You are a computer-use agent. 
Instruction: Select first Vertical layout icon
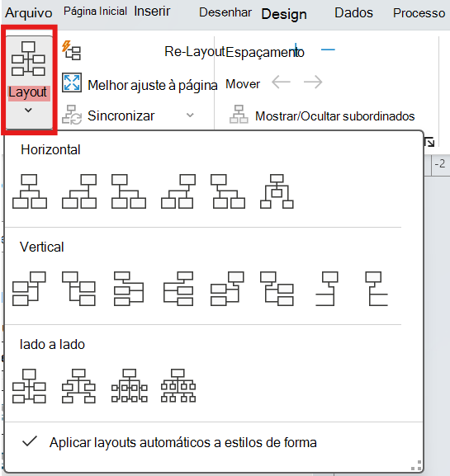pos(29,289)
